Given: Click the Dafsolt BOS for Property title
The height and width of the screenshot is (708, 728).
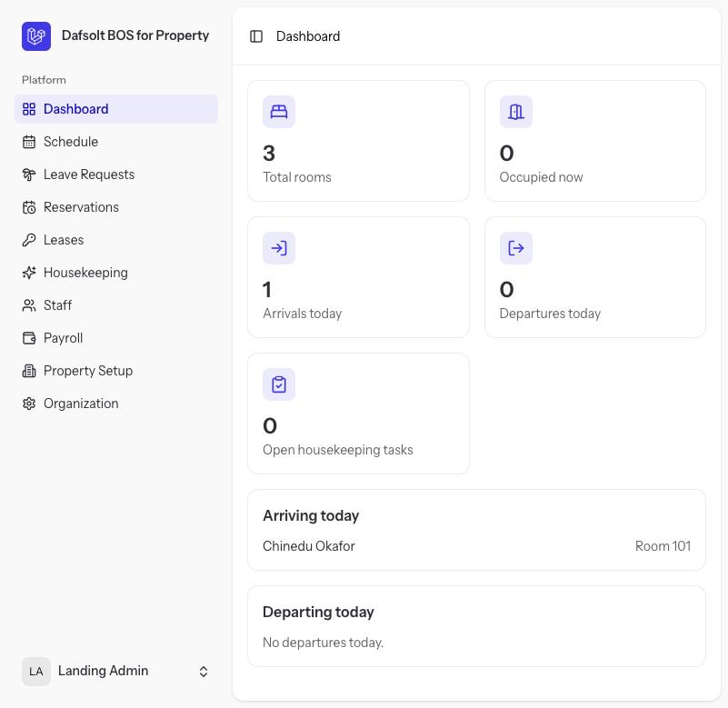Looking at the screenshot, I should tap(135, 35).
